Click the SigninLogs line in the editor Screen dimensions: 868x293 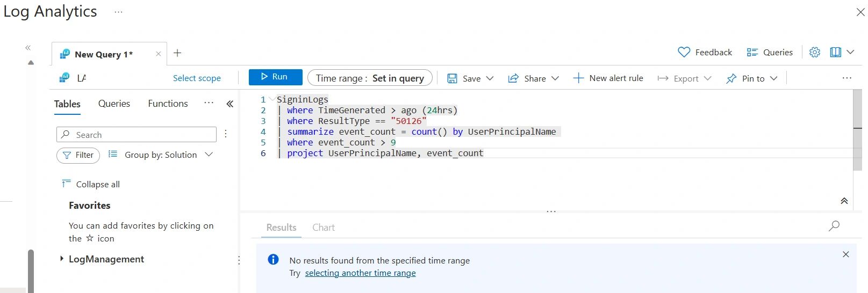point(302,99)
